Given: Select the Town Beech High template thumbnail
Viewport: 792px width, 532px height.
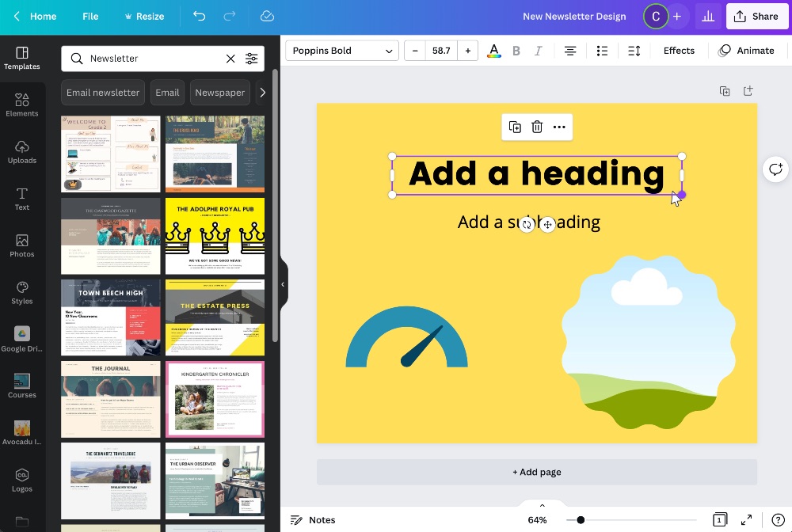Looking at the screenshot, I should click(x=110, y=317).
